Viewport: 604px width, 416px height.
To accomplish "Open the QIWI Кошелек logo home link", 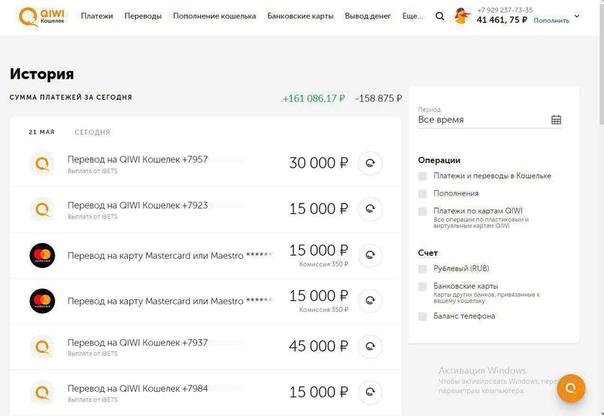I will point(42,17).
